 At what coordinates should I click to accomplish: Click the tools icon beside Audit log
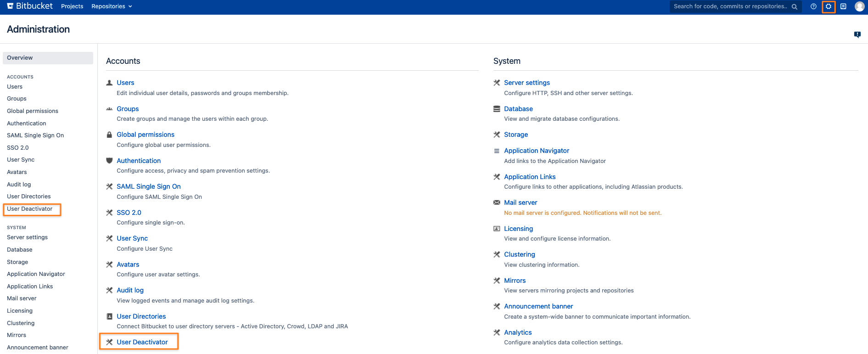point(109,290)
